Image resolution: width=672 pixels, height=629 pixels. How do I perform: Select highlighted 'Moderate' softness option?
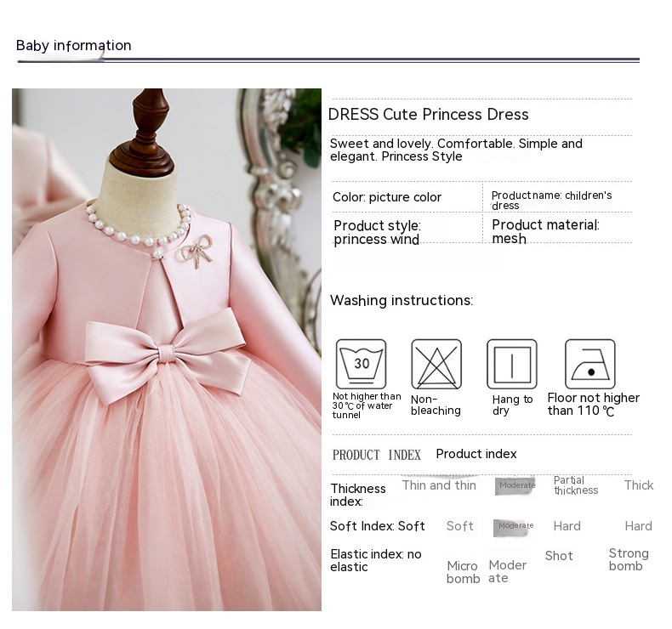click(x=515, y=527)
